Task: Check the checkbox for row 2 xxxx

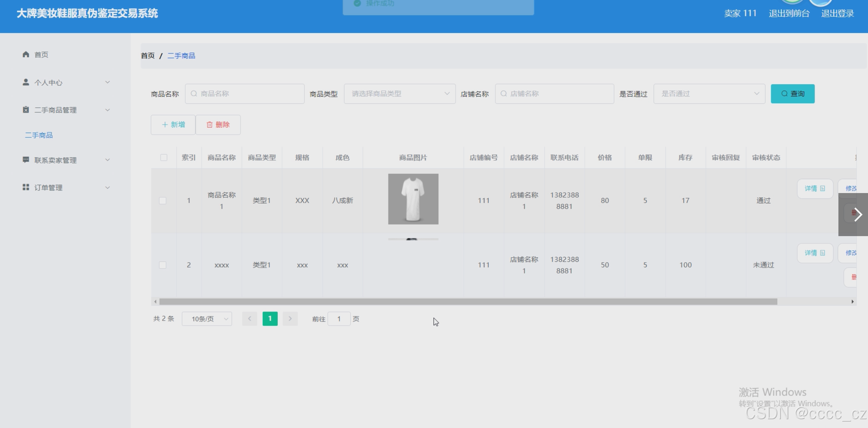Action: pyautogui.click(x=163, y=265)
